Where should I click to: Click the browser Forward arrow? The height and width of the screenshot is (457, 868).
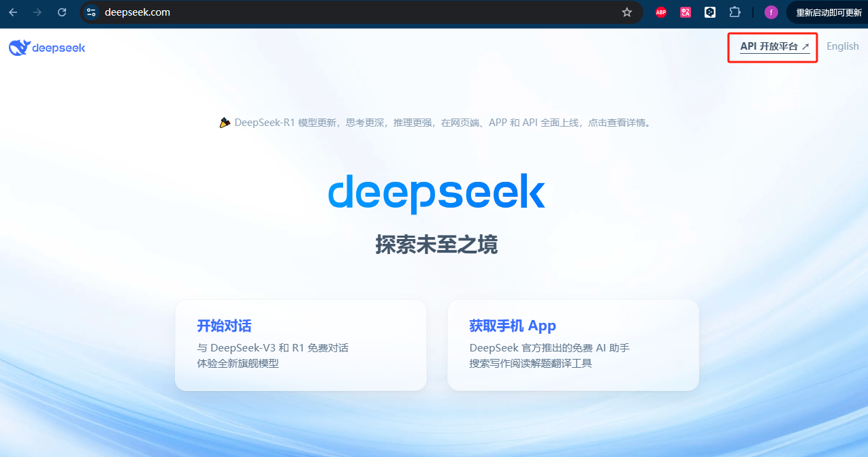pyautogui.click(x=37, y=12)
